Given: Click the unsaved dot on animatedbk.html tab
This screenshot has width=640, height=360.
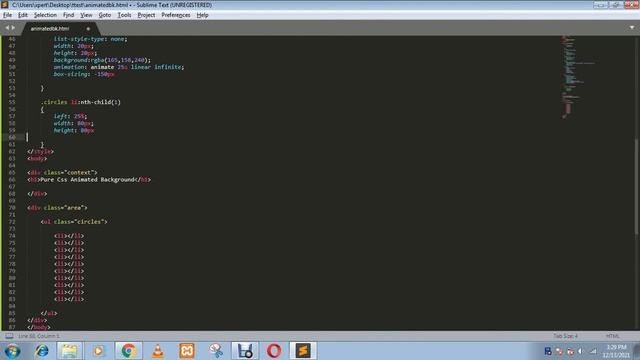Looking at the screenshot, I should pyautogui.click(x=88, y=29).
